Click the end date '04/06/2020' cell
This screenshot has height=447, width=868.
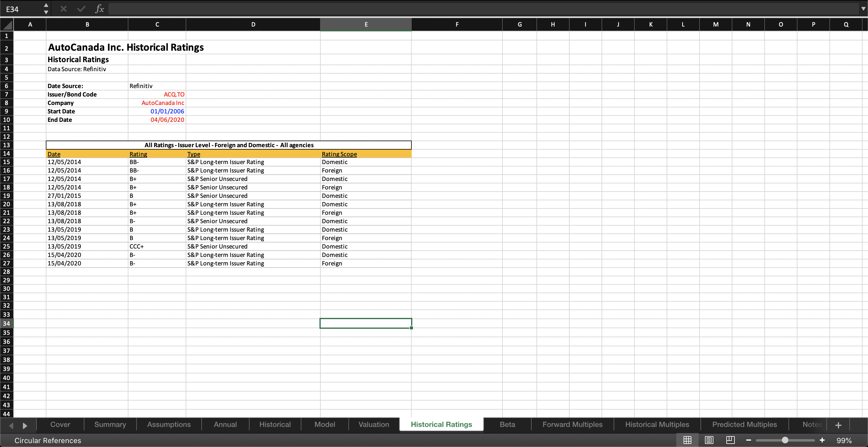tap(157, 120)
